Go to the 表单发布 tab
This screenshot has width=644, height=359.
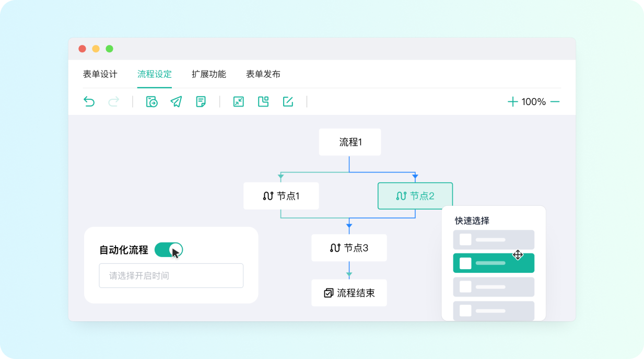[263, 74]
